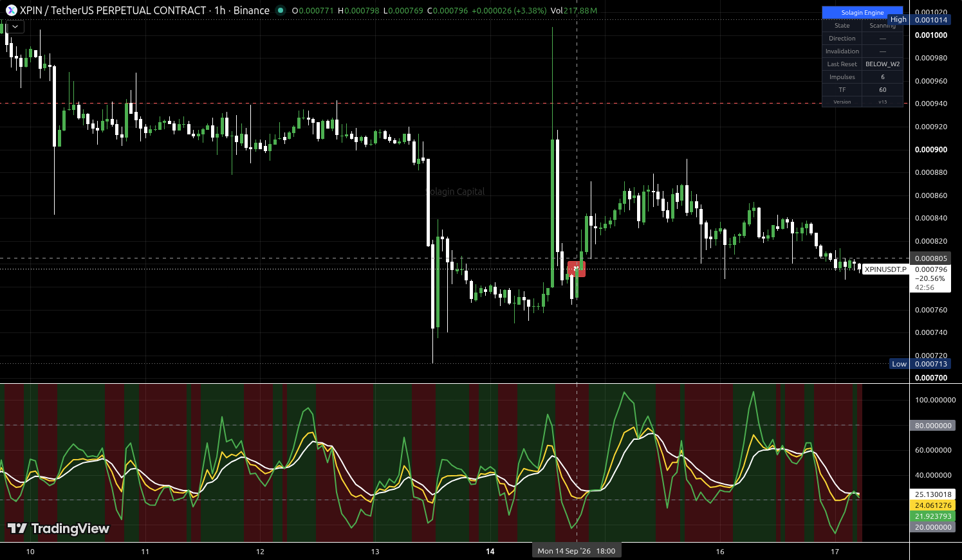The height and width of the screenshot is (560, 962).
Task: Click the −20.56% change label on axis
Action: [x=930, y=278]
